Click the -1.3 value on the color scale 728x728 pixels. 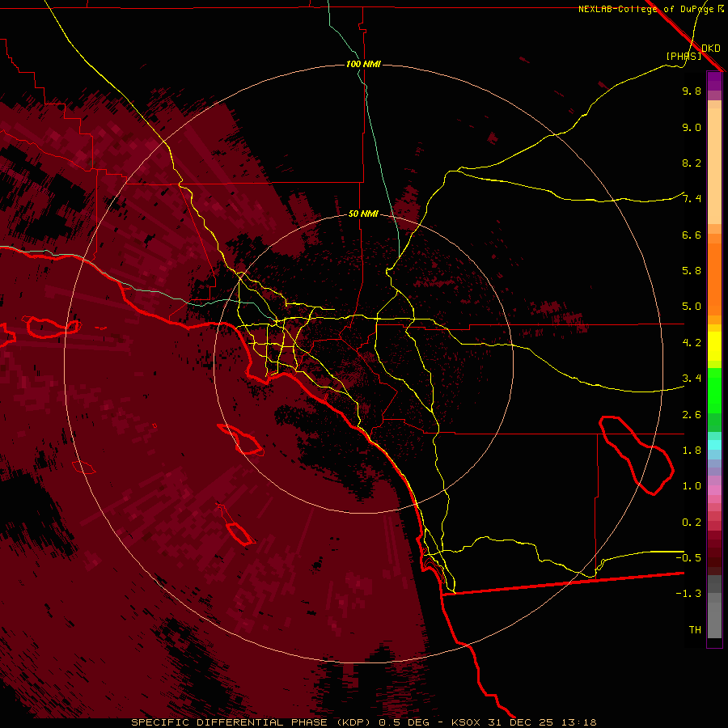[x=688, y=594]
